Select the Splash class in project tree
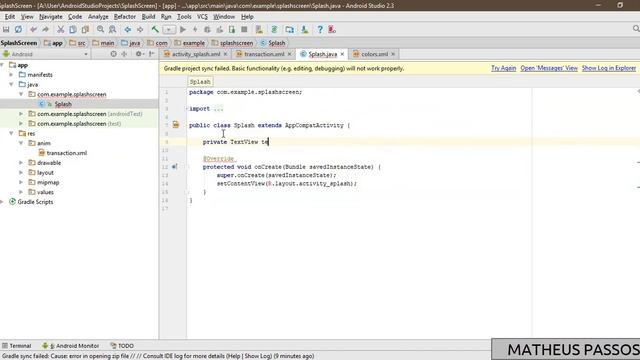 (79, 104)
